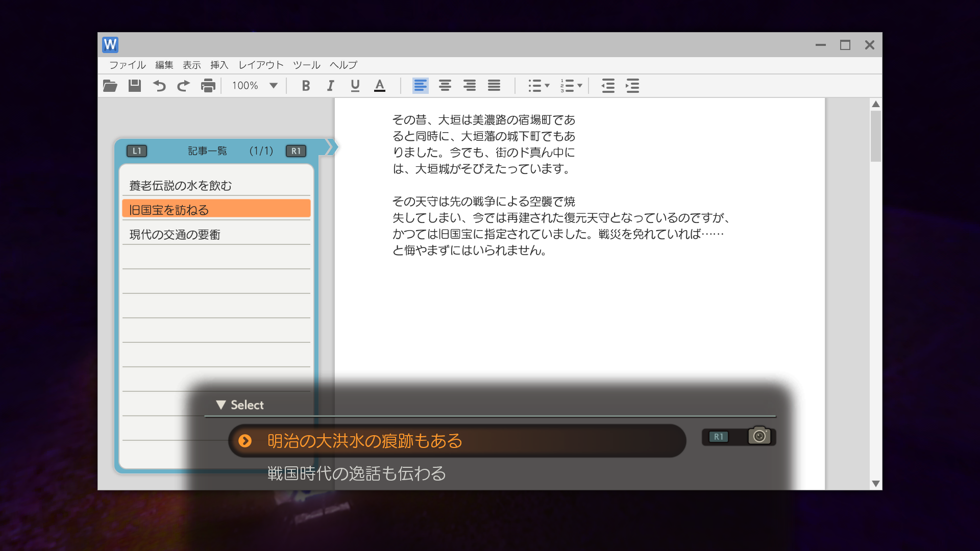Image resolution: width=980 pixels, height=551 pixels.
Task: Click the redo arrow icon
Action: tap(183, 86)
